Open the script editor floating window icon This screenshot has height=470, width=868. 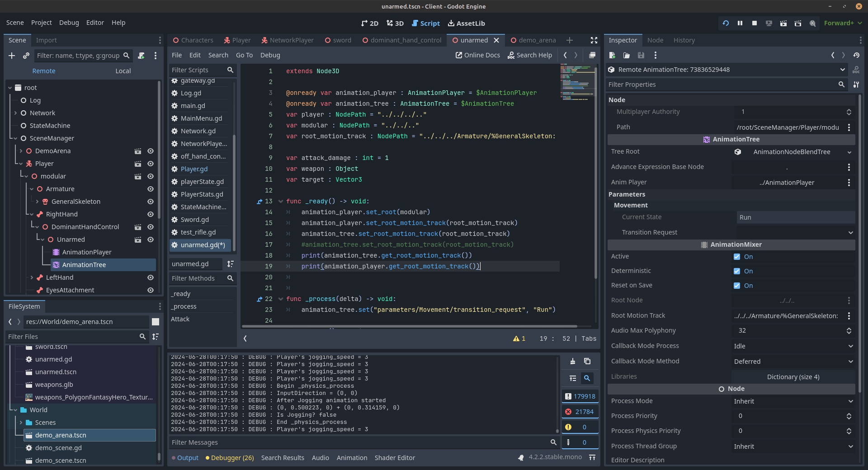pyautogui.click(x=592, y=55)
